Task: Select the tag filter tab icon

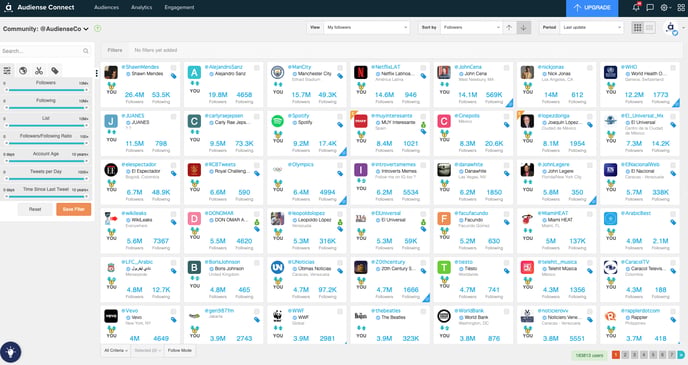Action: [55, 70]
